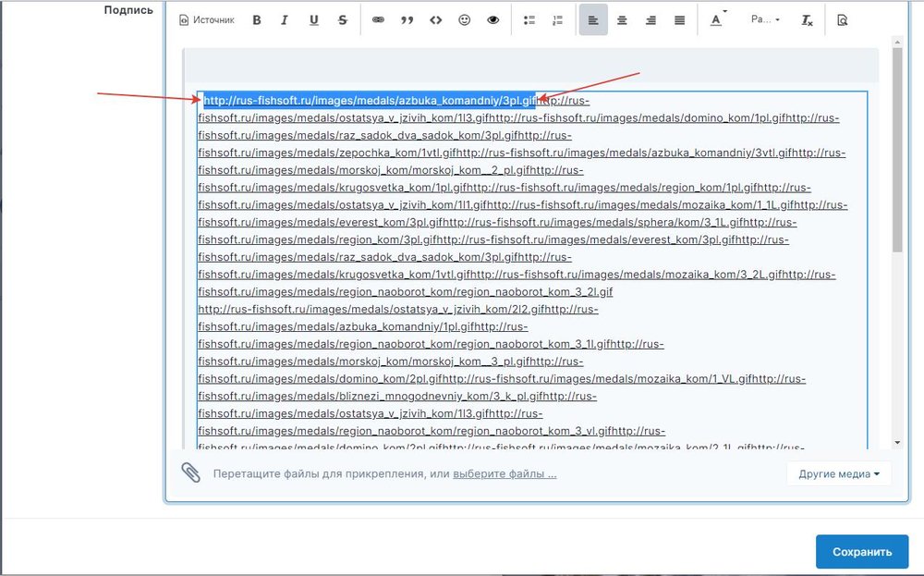Viewport: 924px width, 576px height.
Task: Toggle underline text formatting
Action: point(314,19)
